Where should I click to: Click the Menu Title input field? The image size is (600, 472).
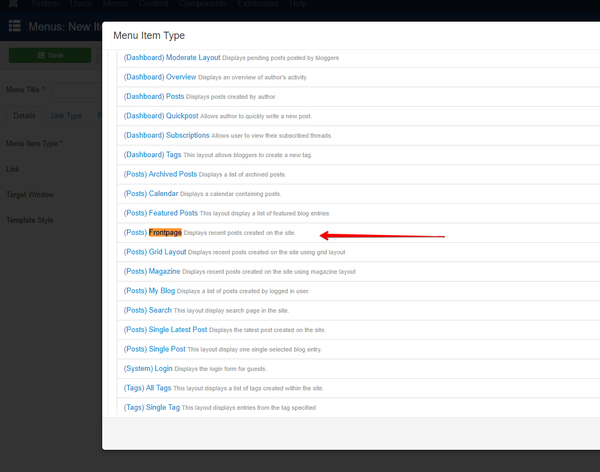pos(77,90)
